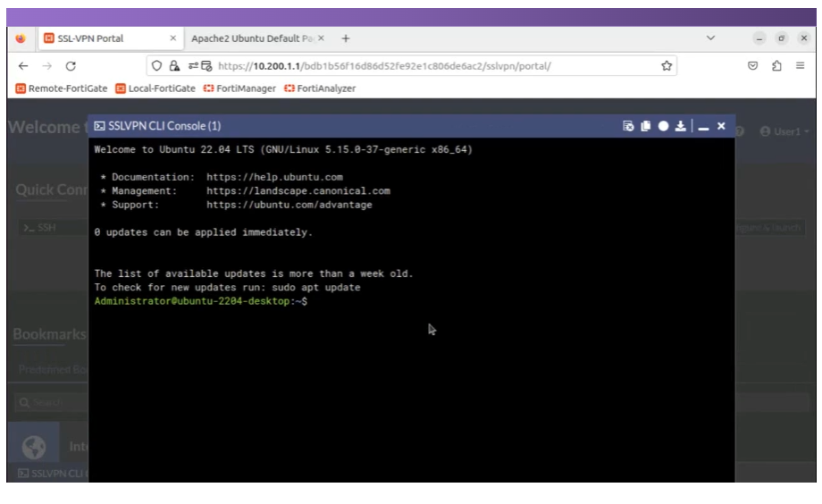
Task: Click the terminal icon beside the console title
Action: (99, 126)
